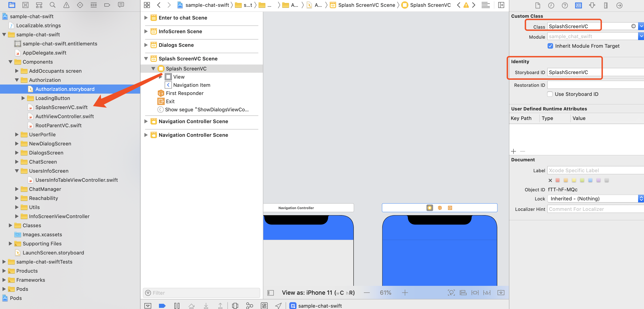Select SplashScreenVC.swift in the navigator
Screen dimensions: 644x309
pos(61,107)
